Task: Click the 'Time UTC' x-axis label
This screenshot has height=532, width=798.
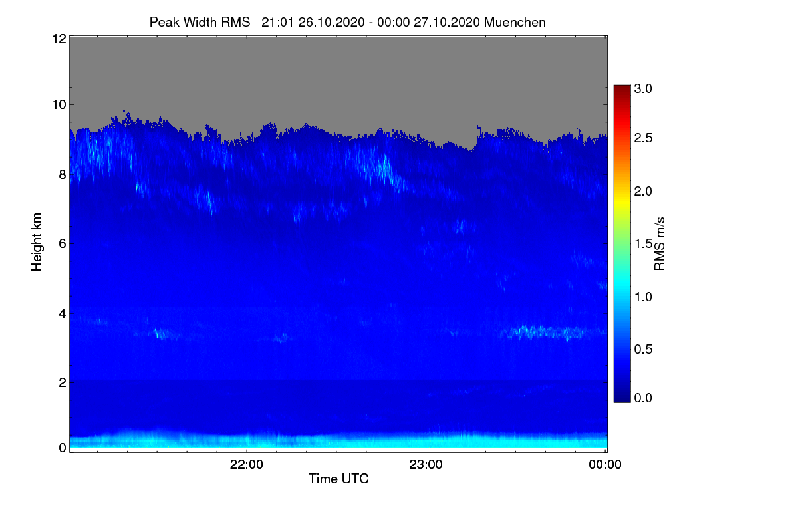Action: click(x=338, y=479)
